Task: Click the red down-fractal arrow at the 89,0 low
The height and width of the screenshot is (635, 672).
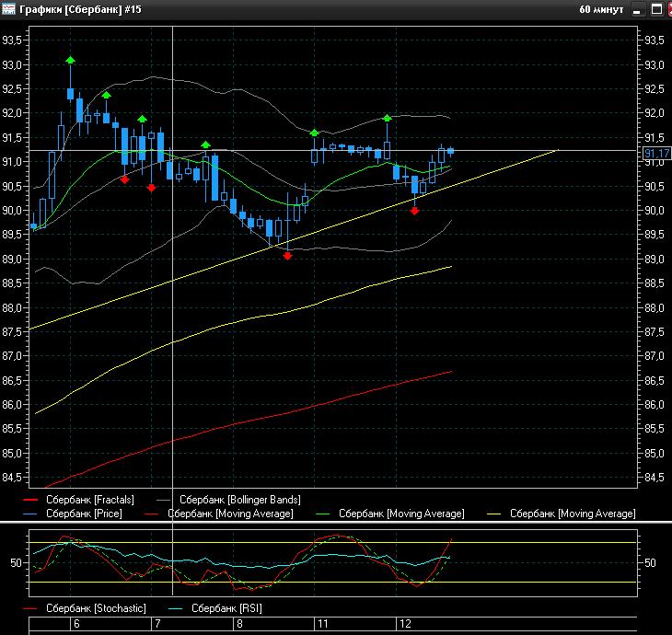Action: [x=287, y=256]
